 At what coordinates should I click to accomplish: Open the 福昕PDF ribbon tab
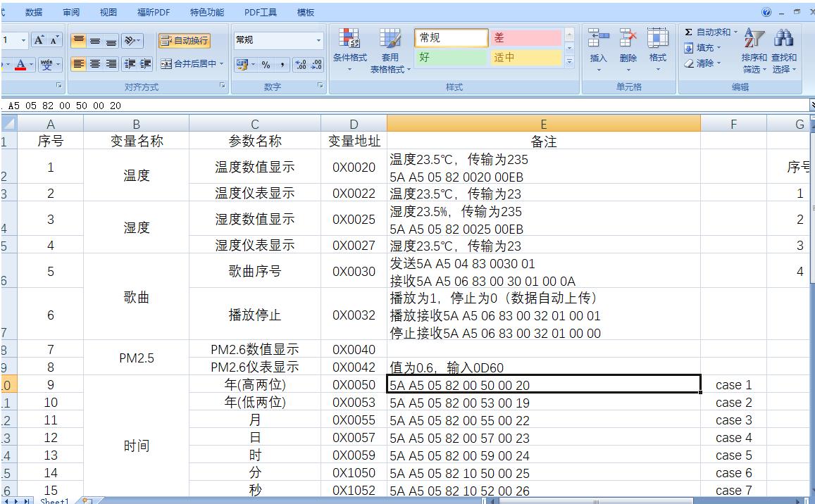tap(154, 13)
